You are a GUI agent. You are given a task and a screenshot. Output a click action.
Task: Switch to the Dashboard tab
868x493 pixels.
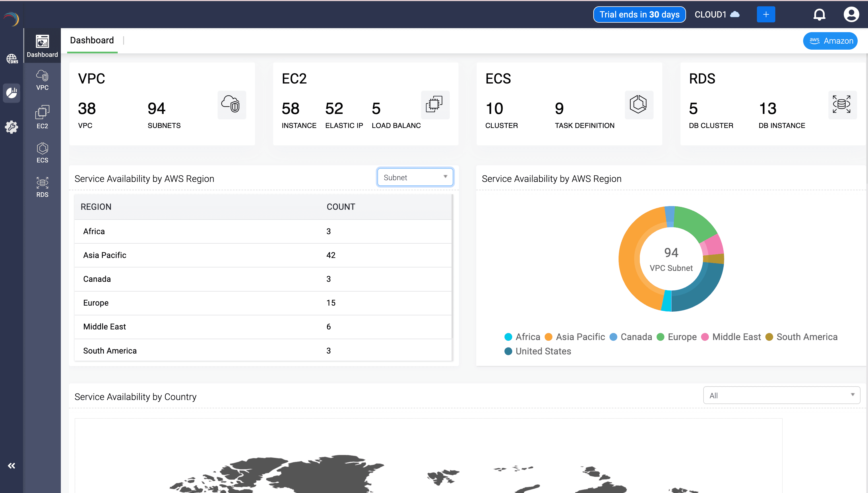(x=92, y=40)
